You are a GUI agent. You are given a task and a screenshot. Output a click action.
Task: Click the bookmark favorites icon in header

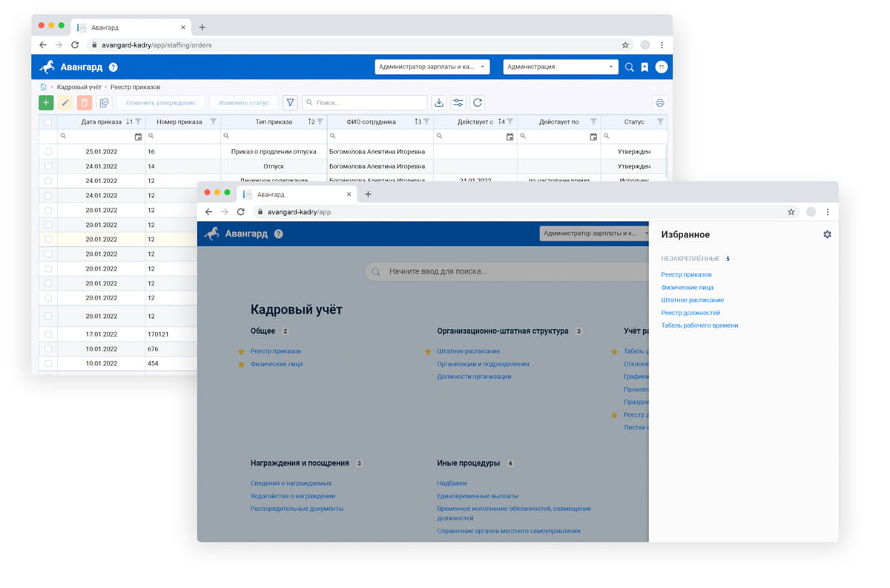[x=645, y=67]
